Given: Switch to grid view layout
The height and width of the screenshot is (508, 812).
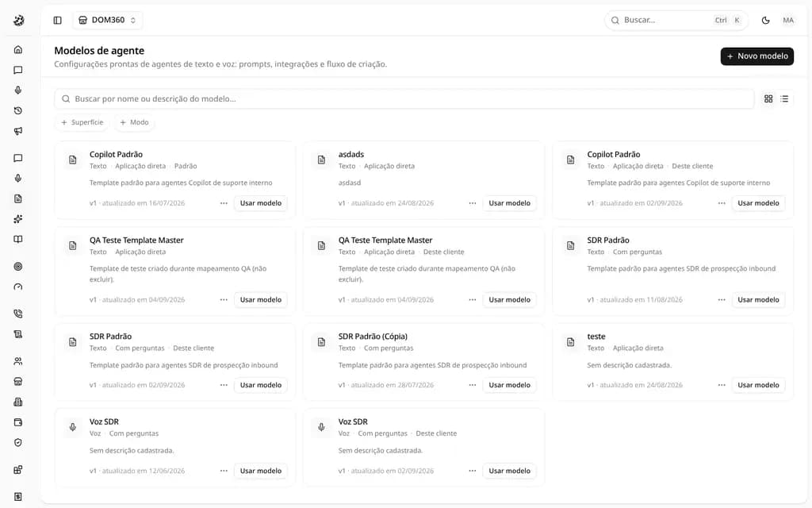Looking at the screenshot, I should click(x=768, y=98).
